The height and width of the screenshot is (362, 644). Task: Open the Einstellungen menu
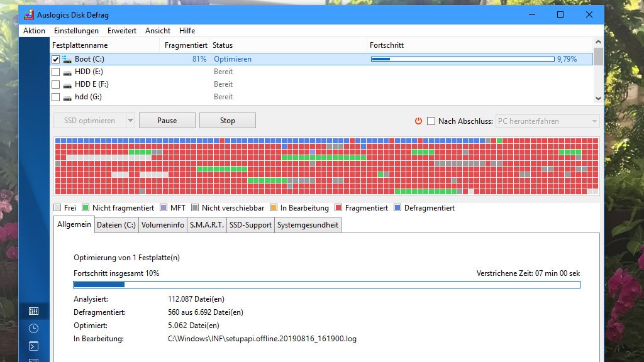[x=76, y=31]
